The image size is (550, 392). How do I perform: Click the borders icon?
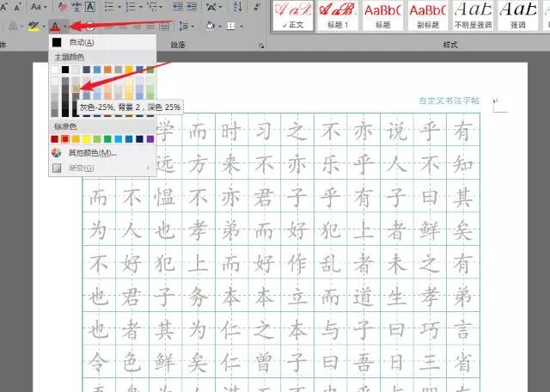pos(231,26)
